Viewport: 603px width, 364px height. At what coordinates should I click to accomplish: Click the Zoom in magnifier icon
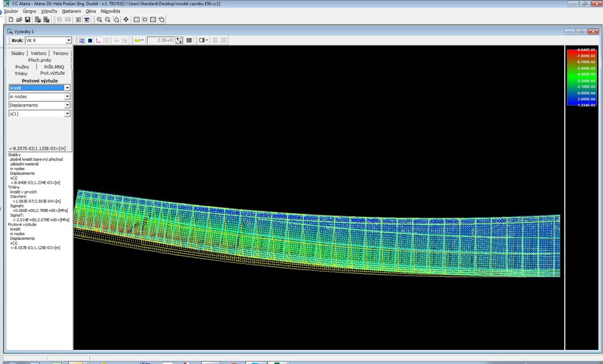click(x=100, y=19)
